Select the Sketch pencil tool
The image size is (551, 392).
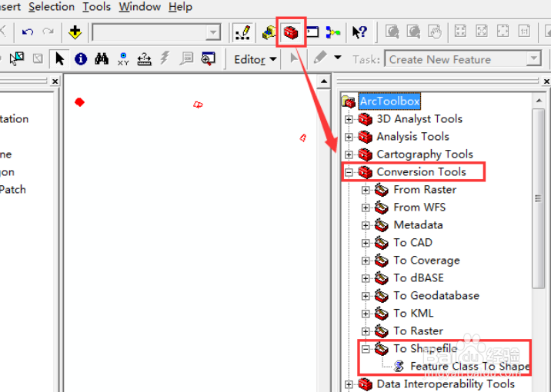[x=320, y=58]
